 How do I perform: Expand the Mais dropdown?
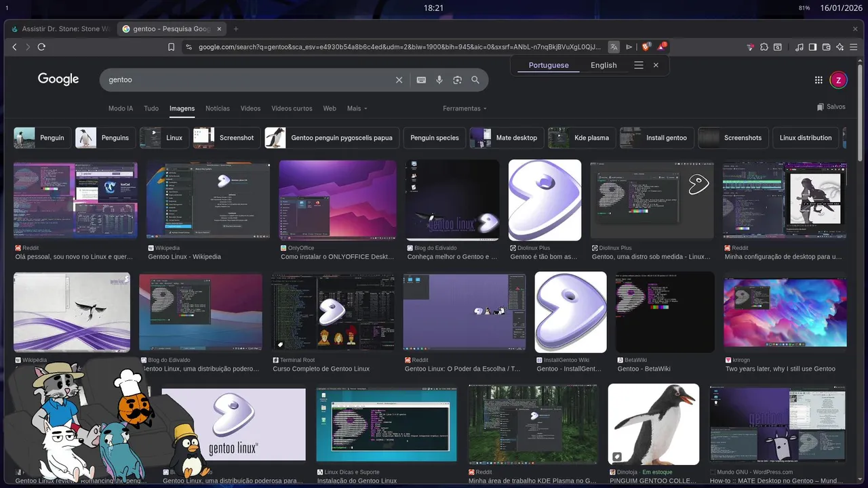[x=357, y=108]
